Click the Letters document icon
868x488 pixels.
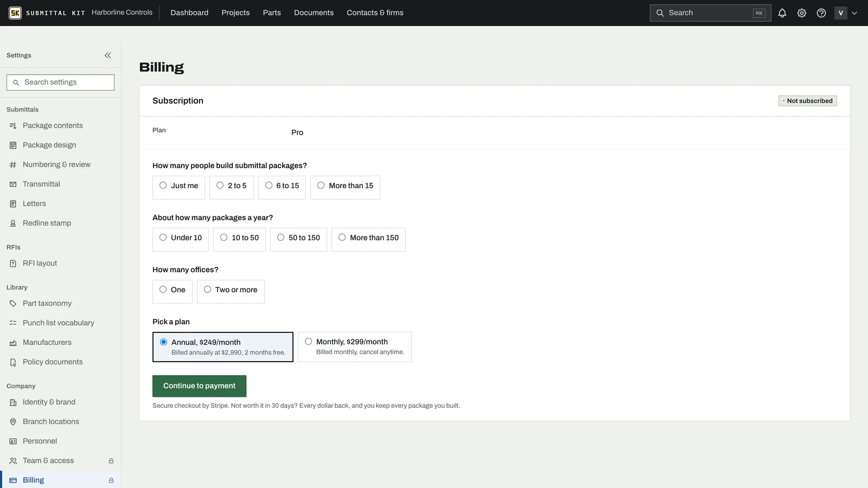(13, 204)
